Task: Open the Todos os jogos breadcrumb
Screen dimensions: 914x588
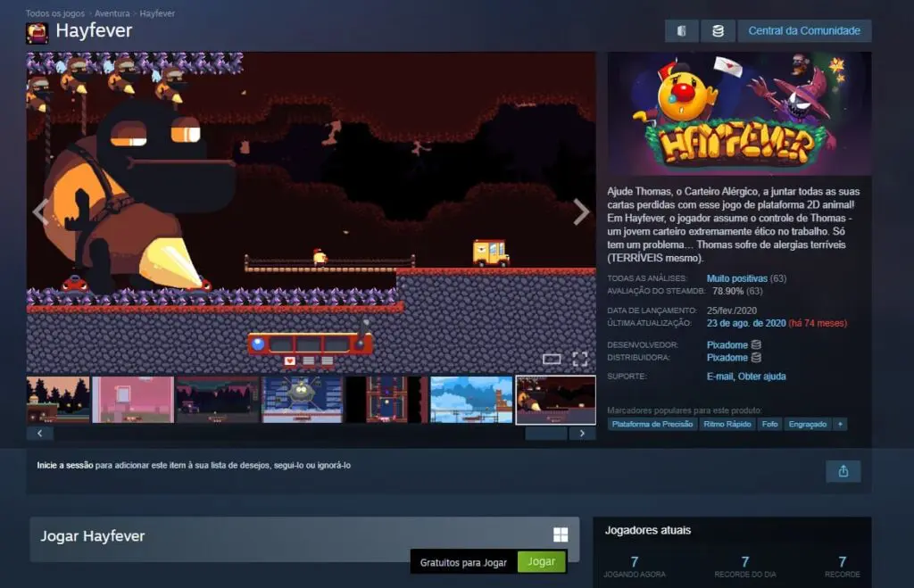Action: click(54, 13)
